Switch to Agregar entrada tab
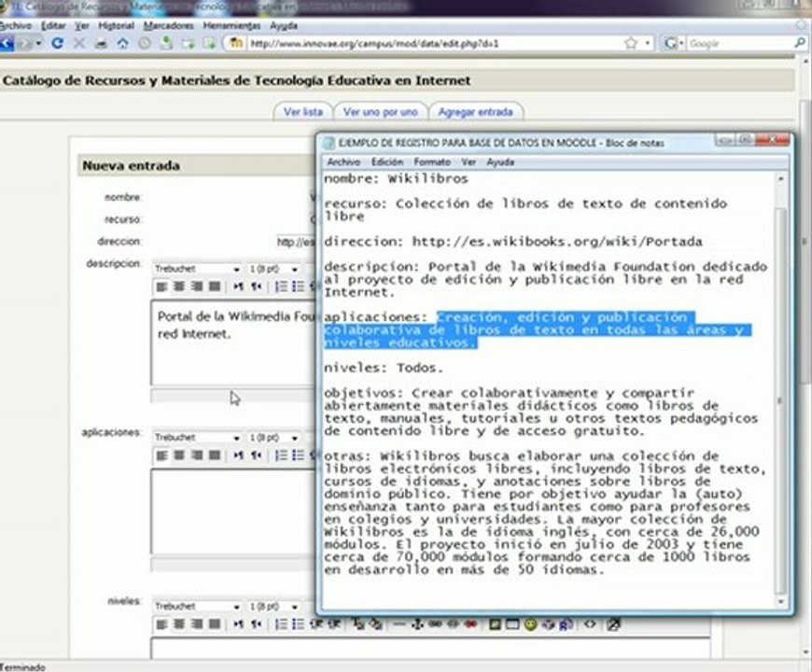The height and width of the screenshot is (672, 812). tap(475, 112)
